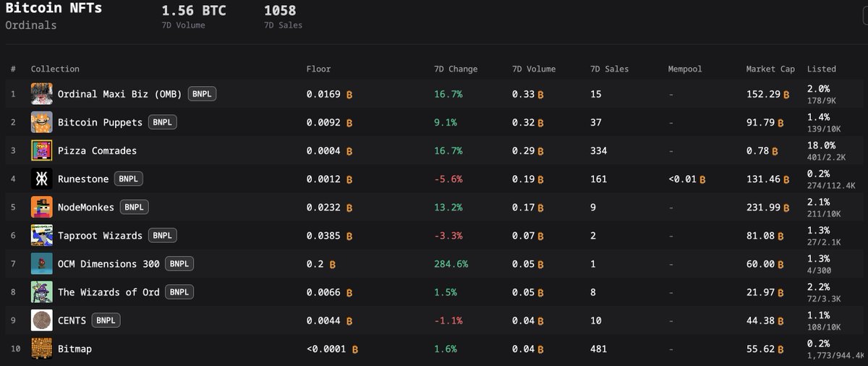This screenshot has width=868, height=366.
Task: Open the Runestone collection name
Action: tap(83, 179)
